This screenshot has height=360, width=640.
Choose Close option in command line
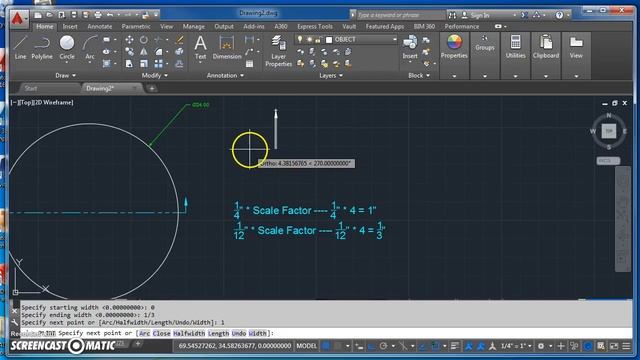point(162,333)
